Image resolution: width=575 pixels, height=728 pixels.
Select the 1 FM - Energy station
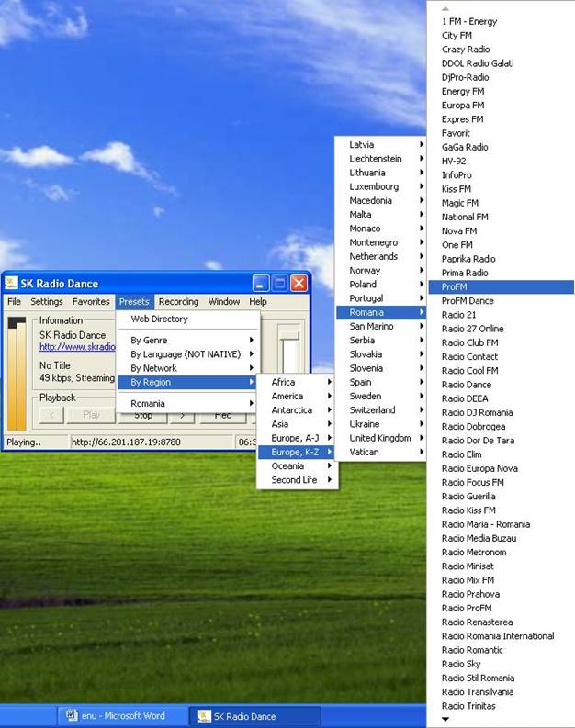[502, 21]
